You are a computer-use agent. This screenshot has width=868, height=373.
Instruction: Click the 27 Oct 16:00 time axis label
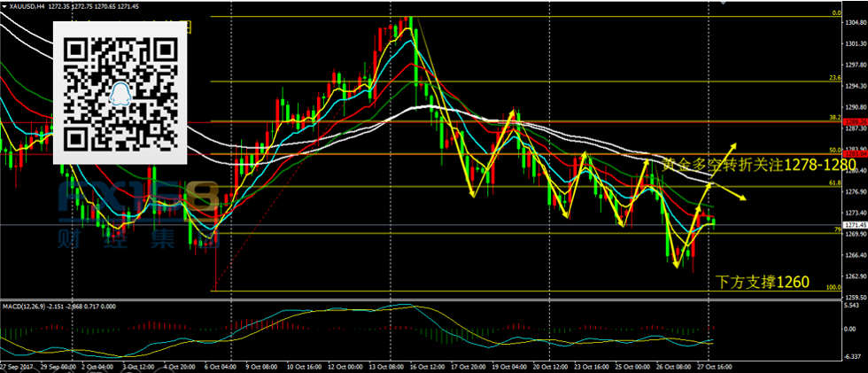tap(717, 366)
